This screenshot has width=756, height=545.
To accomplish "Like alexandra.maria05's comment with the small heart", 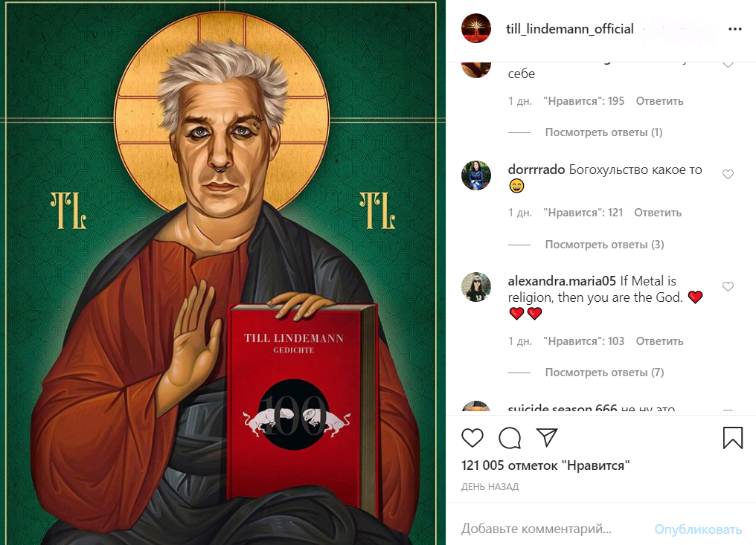I will (728, 286).
